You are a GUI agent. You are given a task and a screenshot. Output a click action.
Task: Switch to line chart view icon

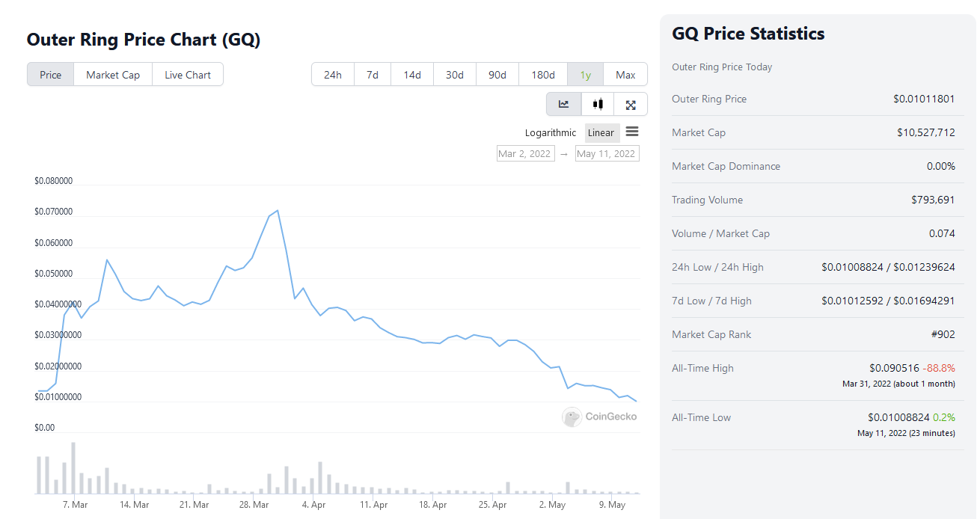[563, 105]
